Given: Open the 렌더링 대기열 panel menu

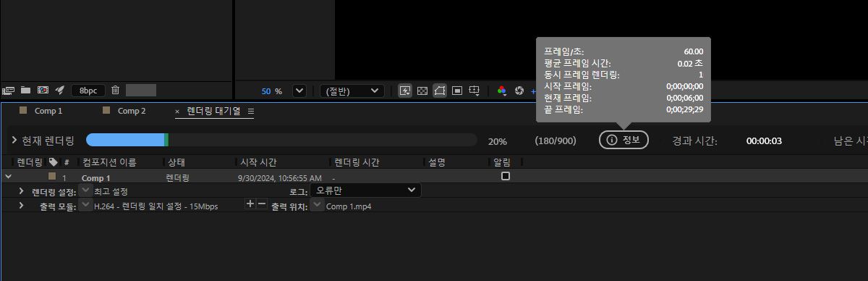Looking at the screenshot, I should click(251, 112).
